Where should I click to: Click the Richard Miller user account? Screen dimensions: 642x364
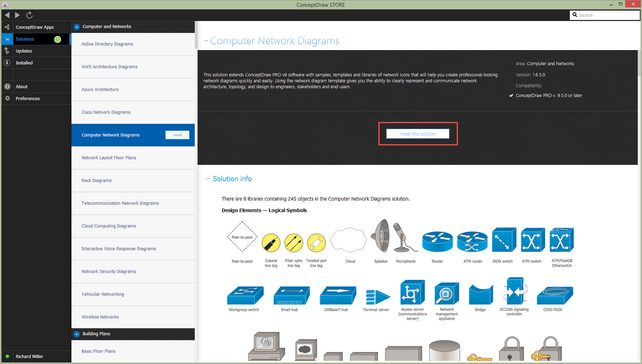click(29, 356)
